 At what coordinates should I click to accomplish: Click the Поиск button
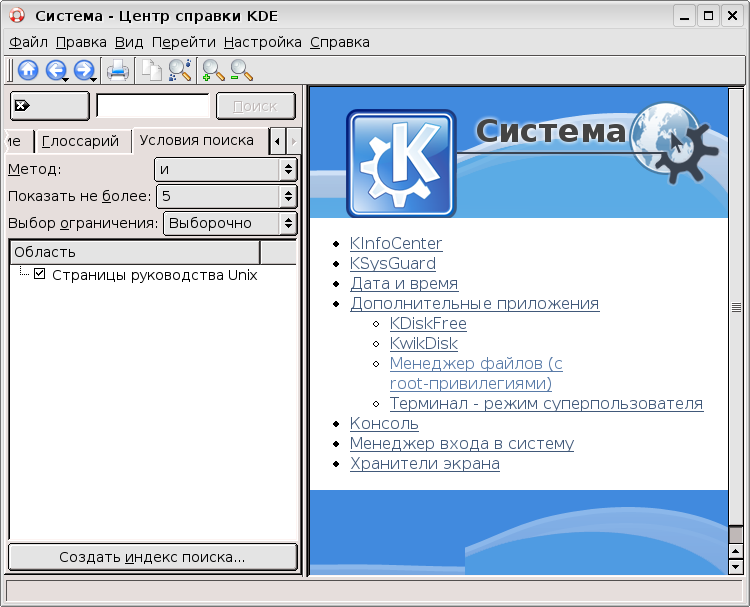(255, 106)
